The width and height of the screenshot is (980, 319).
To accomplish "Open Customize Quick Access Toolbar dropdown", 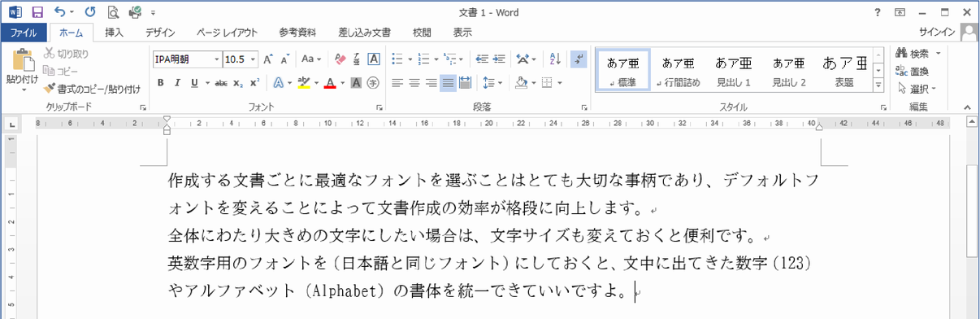I will pyautogui.click(x=154, y=13).
